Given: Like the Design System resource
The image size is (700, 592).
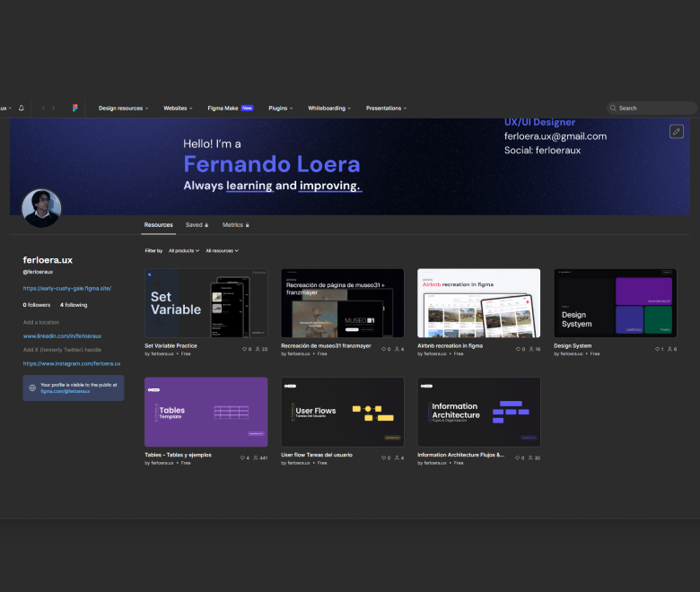Looking at the screenshot, I should pyautogui.click(x=657, y=349).
